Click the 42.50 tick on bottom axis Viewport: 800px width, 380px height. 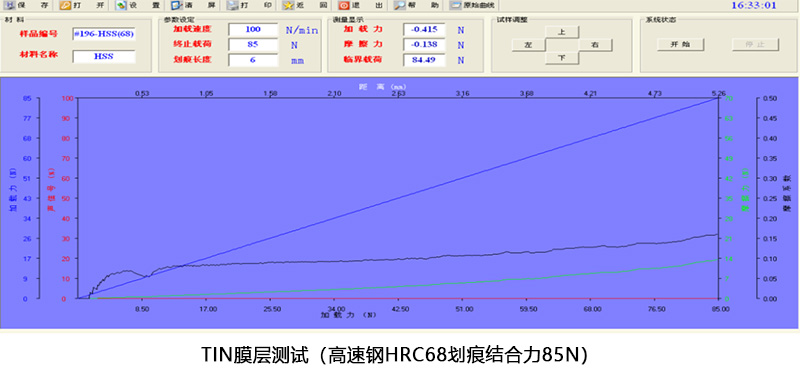401,309
